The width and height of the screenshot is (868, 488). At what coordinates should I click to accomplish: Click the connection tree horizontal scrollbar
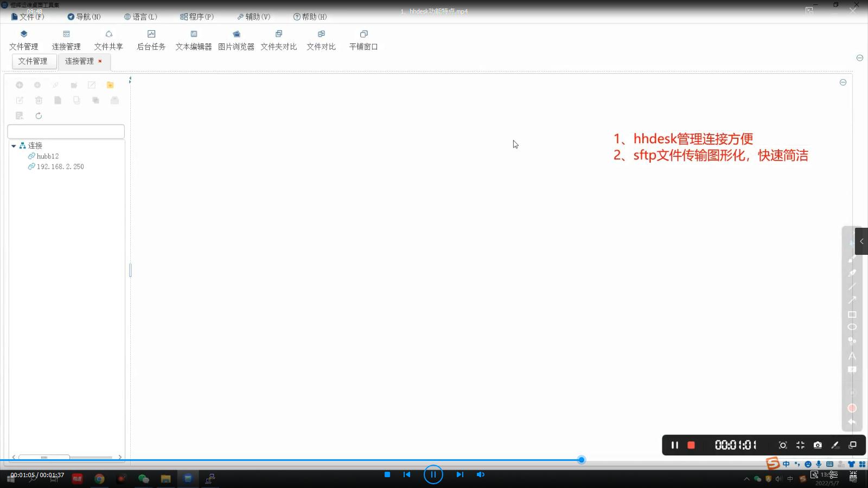click(44, 457)
